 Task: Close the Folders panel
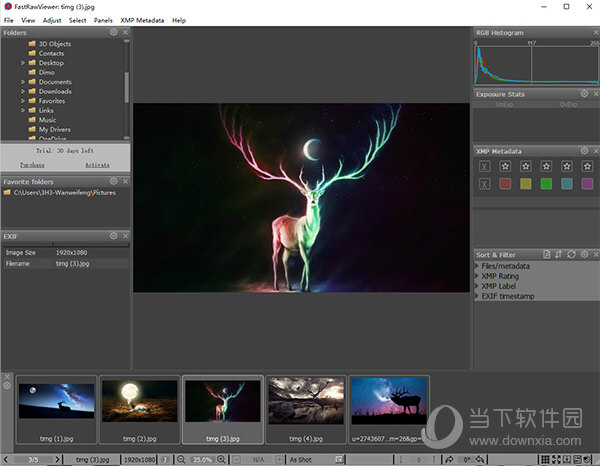point(125,32)
